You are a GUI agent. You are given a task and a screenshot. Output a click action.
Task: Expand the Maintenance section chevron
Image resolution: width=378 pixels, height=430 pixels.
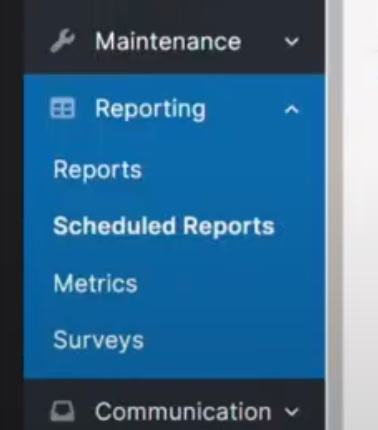(x=292, y=42)
